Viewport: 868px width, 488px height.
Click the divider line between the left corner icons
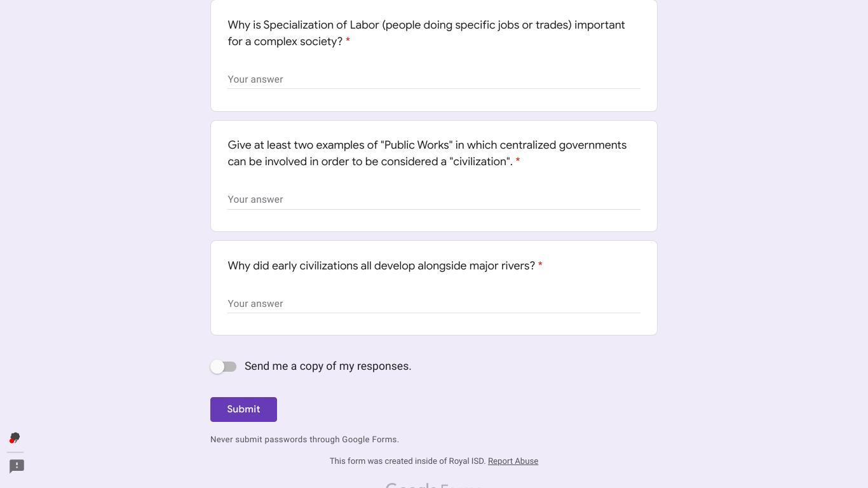[17, 452]
